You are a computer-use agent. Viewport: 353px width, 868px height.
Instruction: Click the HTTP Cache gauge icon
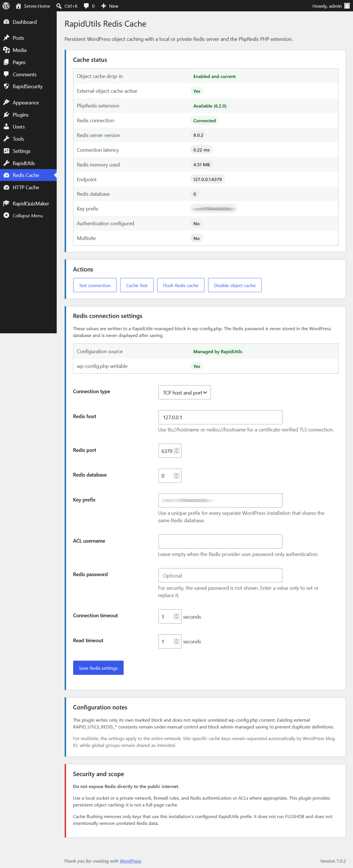pyautogui.click(x=7, y=187)
